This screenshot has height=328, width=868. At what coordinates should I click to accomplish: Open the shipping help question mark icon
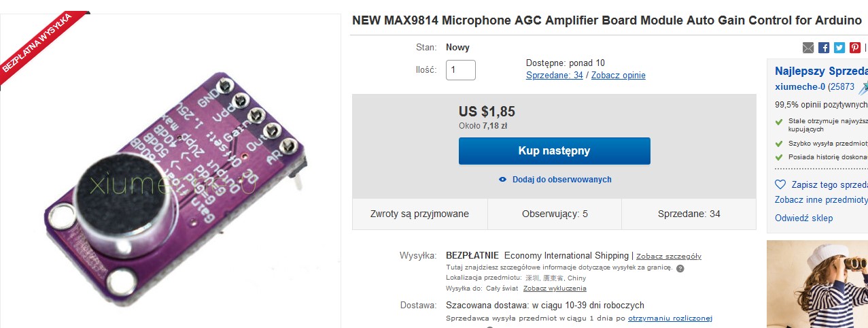(x=680, y=268)
